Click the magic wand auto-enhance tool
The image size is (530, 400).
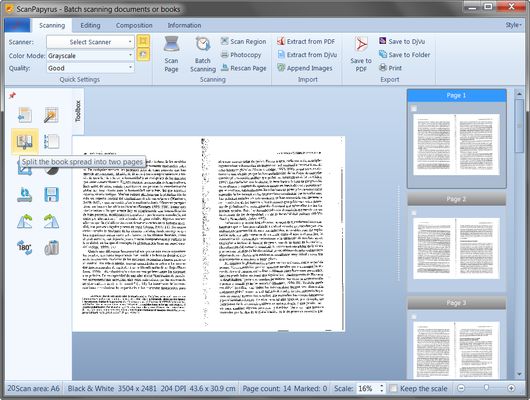click(x=51, y=115)
